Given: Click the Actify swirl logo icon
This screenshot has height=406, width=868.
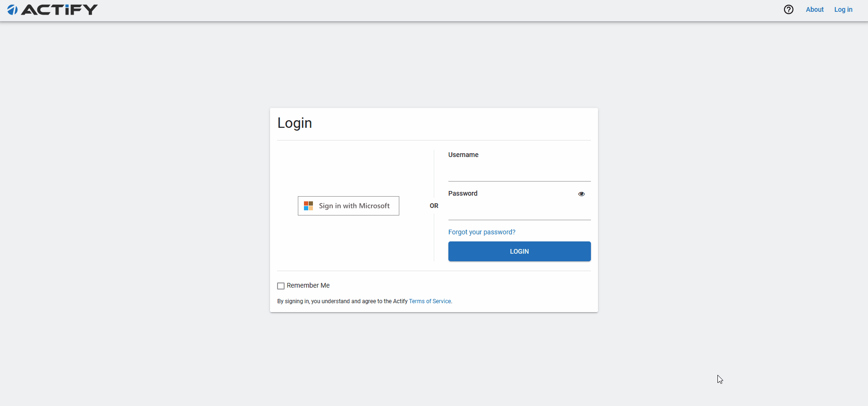Looking at the screenshot, I should (12, 9).
